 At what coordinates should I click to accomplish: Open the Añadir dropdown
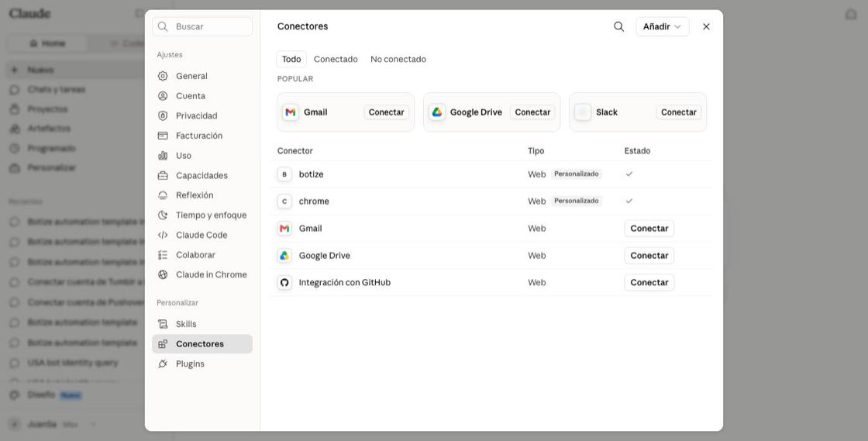[x=662, y=26]
